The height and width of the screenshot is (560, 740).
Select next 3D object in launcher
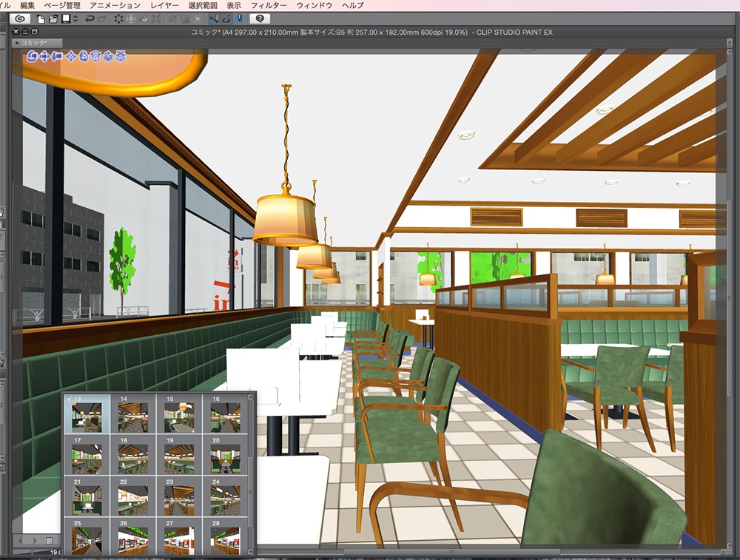pyautogui.click(x=35, y=540)
